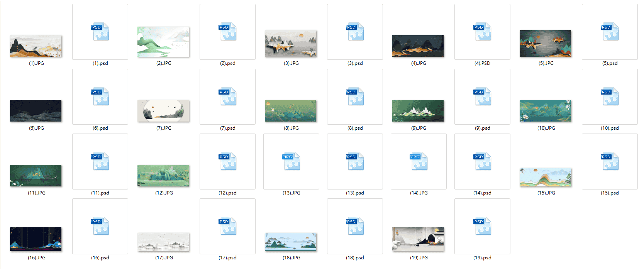The width and height of the screenshot is (644, 269).
Task: Click the (8).JPG green thumbnail
Action: [x=291, y=111]
